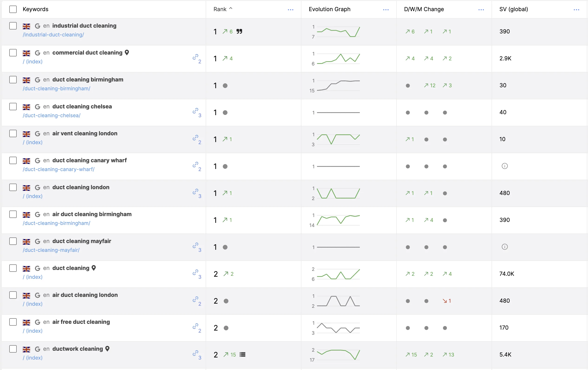The width and height of the screenshot is (588, 370).
Task: Select checkbox for duct cleaning chelsea
Action: (13, 107)
